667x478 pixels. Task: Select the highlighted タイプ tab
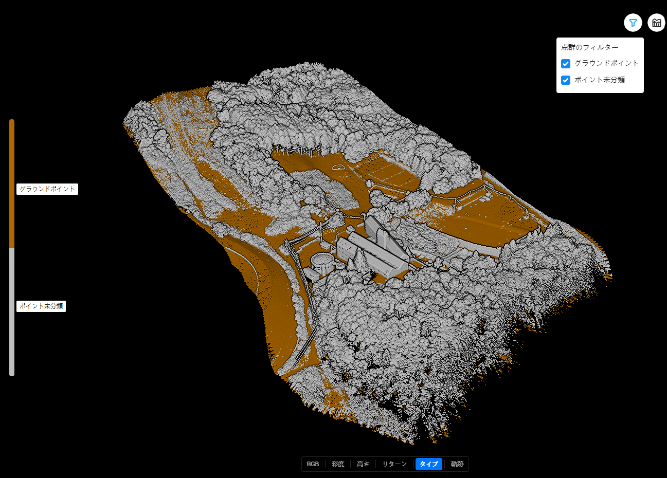pyautogui.click(x=428, y=464)
